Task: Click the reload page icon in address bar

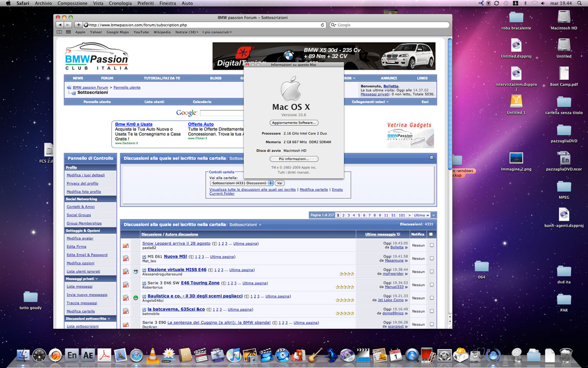Action: (x=322, y=25)
